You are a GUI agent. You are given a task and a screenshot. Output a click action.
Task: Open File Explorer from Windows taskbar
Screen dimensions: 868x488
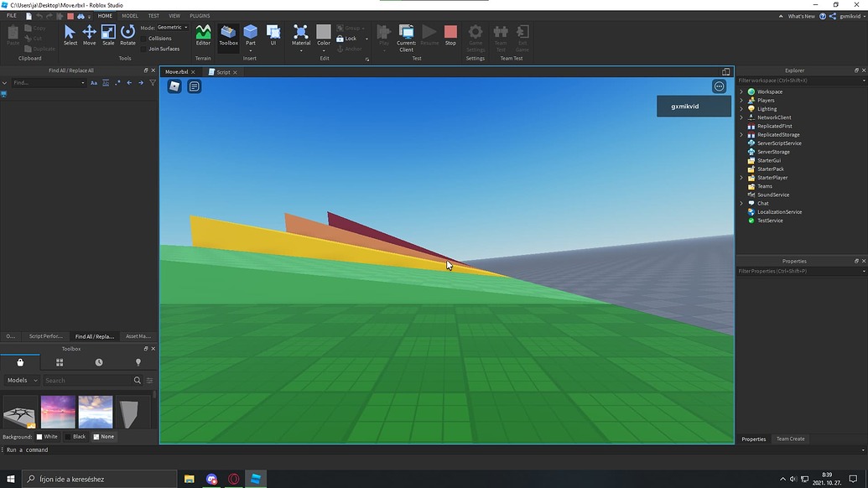coord(190,479)
